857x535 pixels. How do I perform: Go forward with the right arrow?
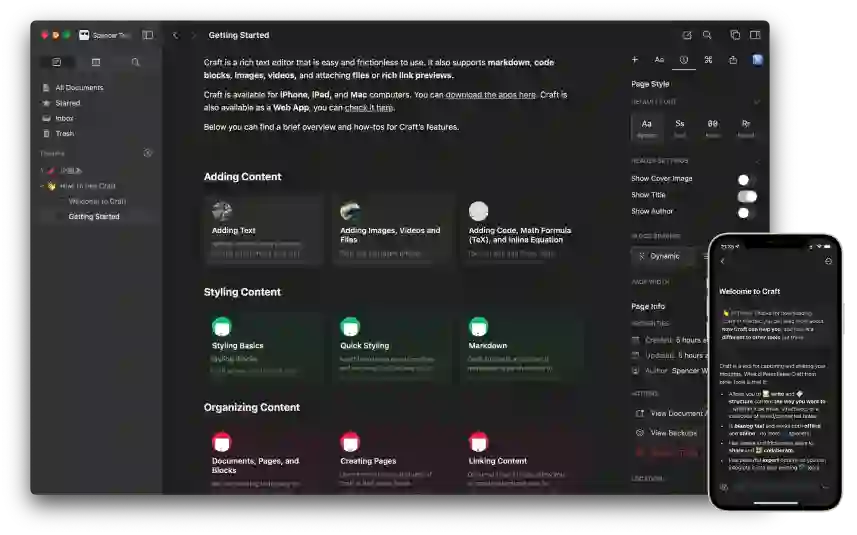[x=193, y=35]
